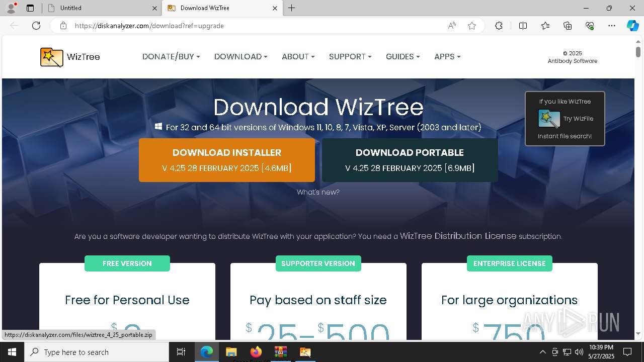The image size is (644, 362).
Task: Open the tab actions menu icon
Action: pyautogui.click(x=30, y=8)
